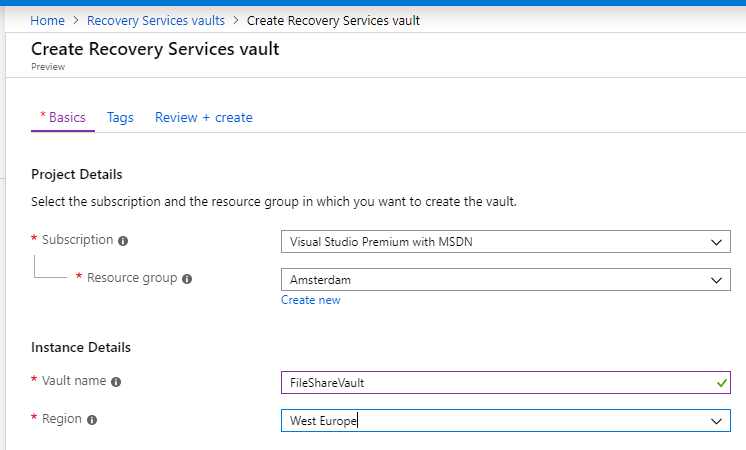Click the chevron arrow of the Region field
Viewport: 746px width, 450px height.
[716, 421]
